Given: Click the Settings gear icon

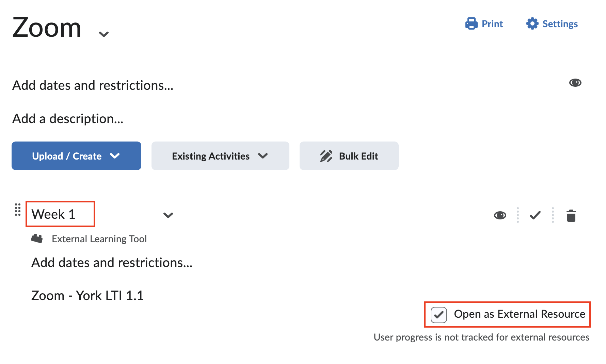Looking at the screenshot, I should (532, 24).
